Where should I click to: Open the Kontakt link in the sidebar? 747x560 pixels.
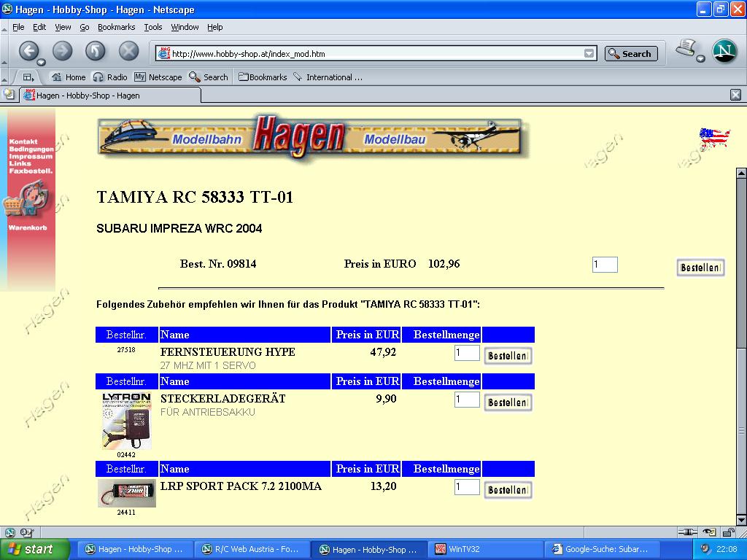pos(23,141)
